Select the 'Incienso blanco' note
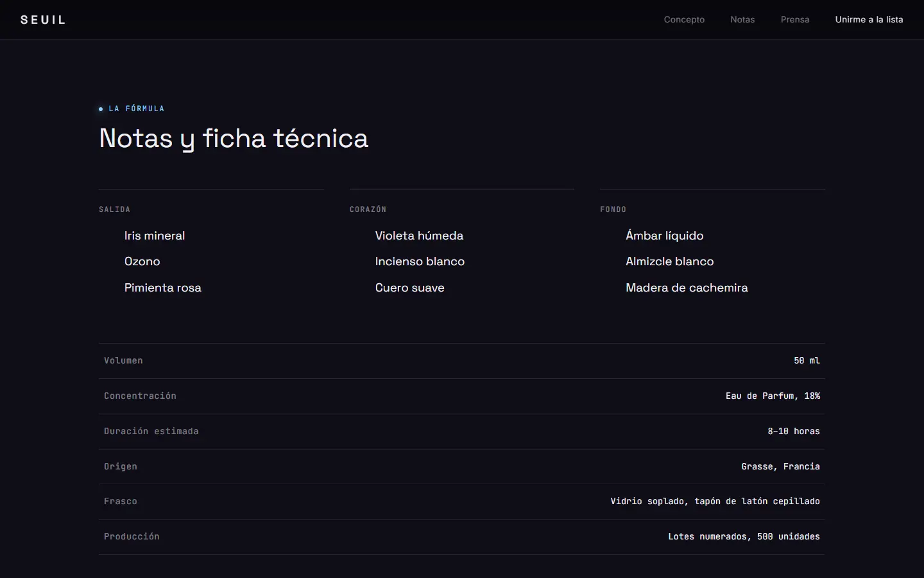The height and width of the screenshot is (578, 924). tap(420, 261)
